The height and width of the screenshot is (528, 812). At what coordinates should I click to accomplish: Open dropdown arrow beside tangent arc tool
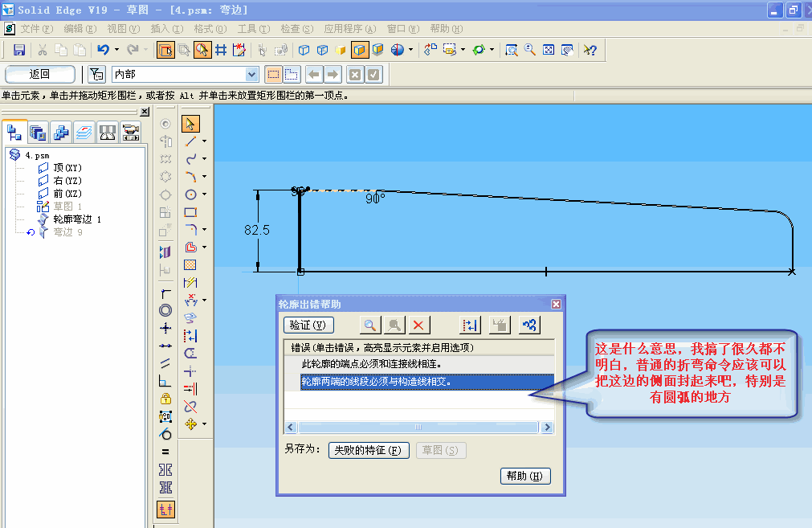click(x=205, y=177)
